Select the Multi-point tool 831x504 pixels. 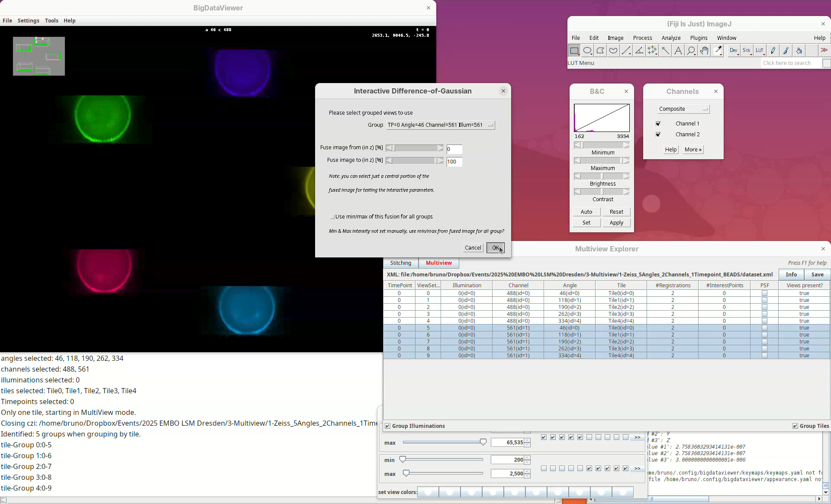(x=652, y=51)
